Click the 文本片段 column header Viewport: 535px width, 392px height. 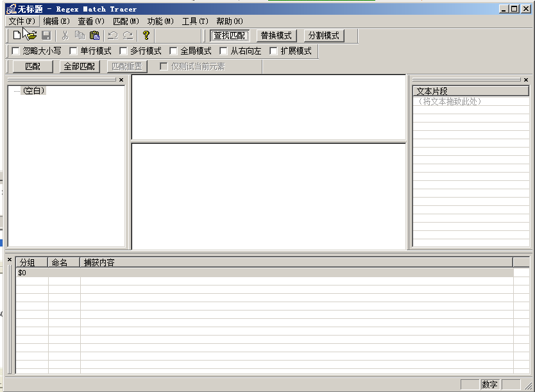coord(471,91)
